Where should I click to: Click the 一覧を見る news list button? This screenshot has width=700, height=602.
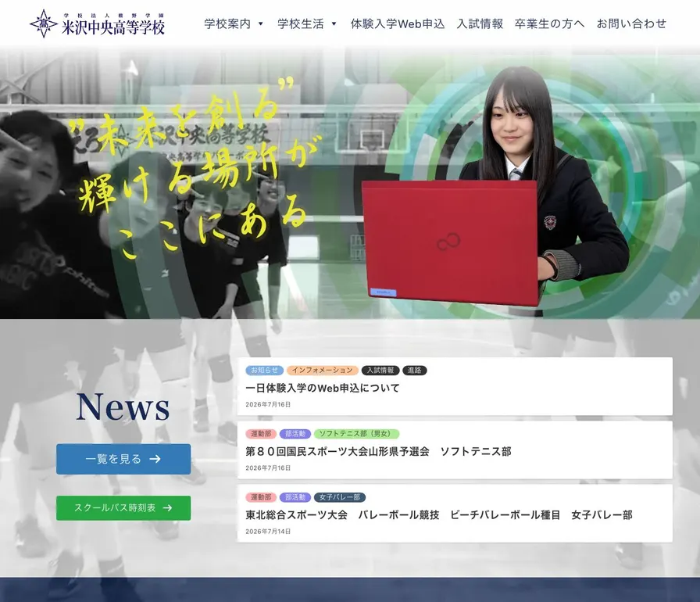click(x=123, y=459)
